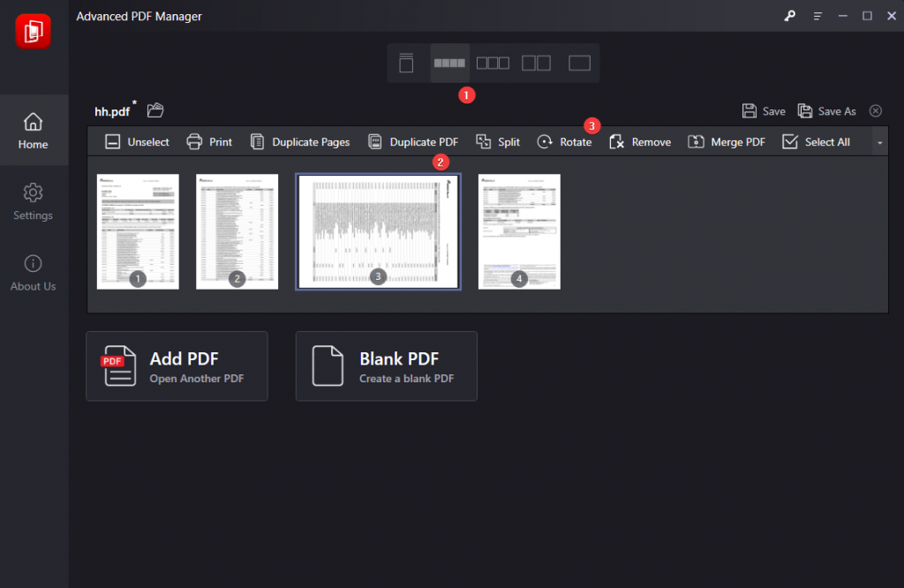
Task: Open the Merge PDF tool
Action: [726, 141]
